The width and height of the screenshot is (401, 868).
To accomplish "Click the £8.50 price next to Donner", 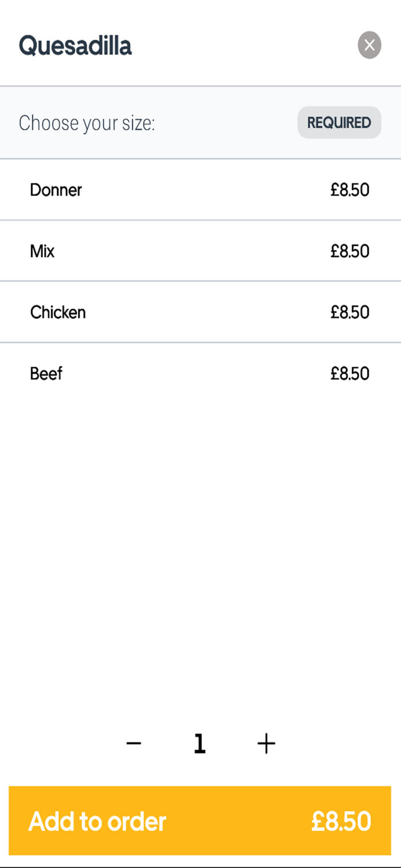I will pyautogui.click(x=350, y=190).
